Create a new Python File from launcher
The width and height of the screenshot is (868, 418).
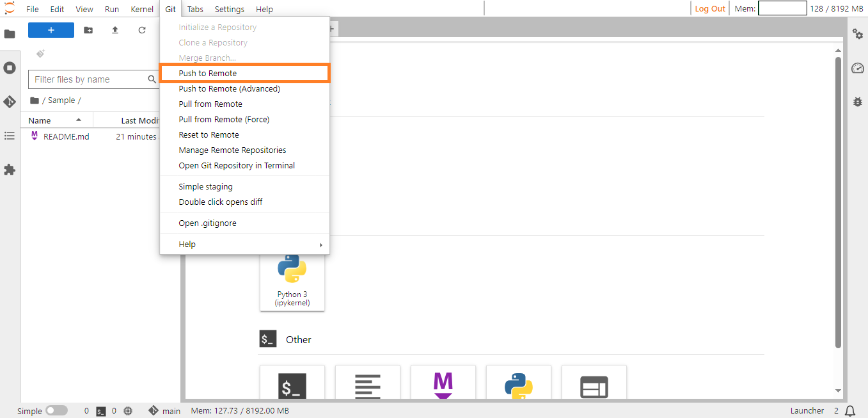[x=519, y=382]
